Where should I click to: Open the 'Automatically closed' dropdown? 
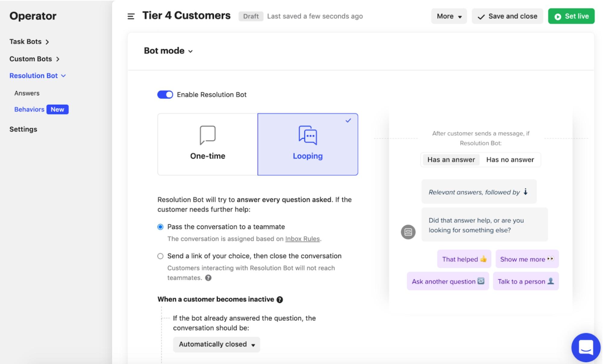pyautogui.click(x=216, y=344)
